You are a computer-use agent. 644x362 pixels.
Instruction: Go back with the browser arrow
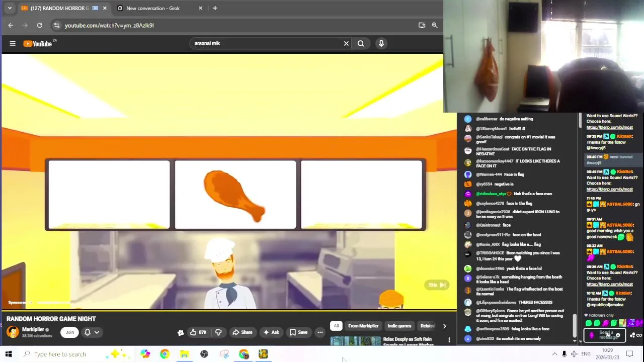(x=11, y=25)
